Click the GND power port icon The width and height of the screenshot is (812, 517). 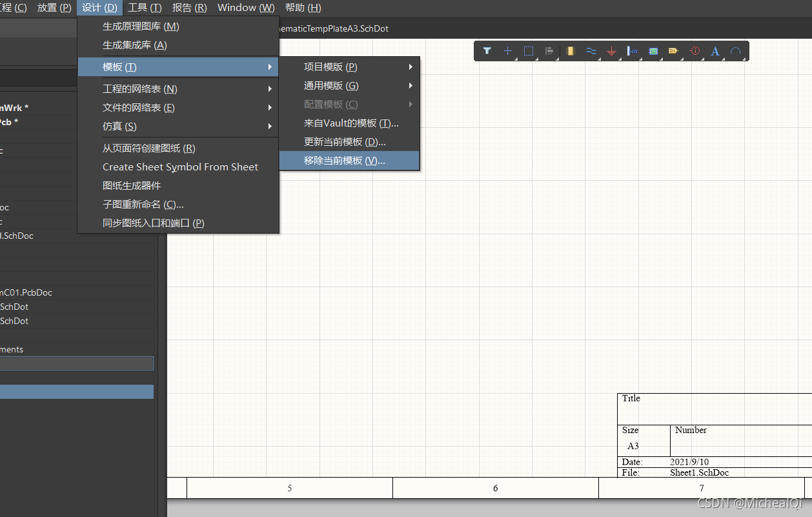click(611, 51)
